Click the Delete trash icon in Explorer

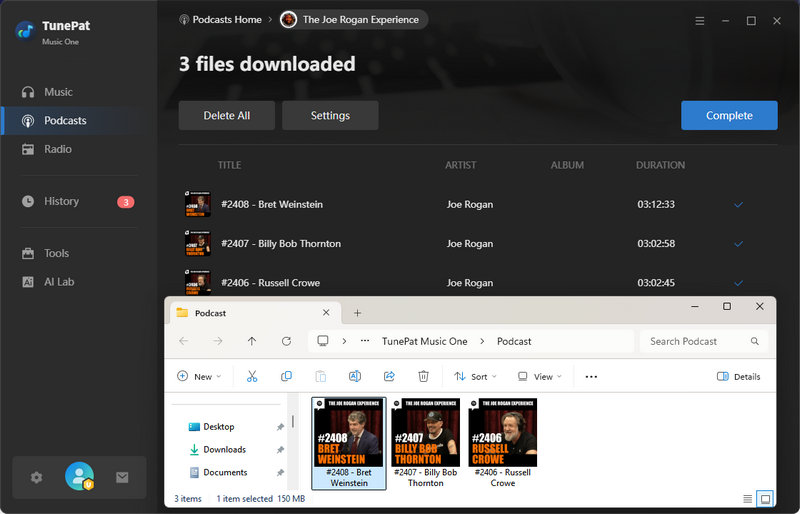click(x=423, y=376)
